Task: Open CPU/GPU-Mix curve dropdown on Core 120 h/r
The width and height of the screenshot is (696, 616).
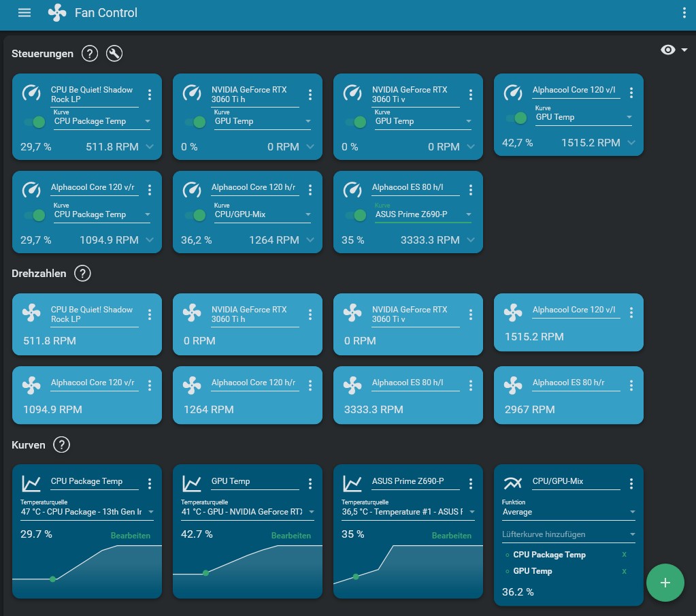Action: click(263, 214)
